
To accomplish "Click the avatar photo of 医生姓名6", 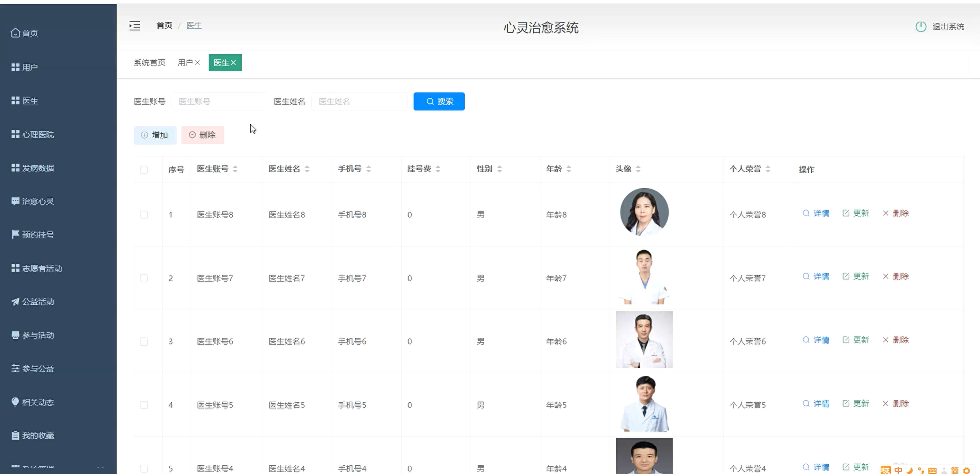I will pos(644,339).
